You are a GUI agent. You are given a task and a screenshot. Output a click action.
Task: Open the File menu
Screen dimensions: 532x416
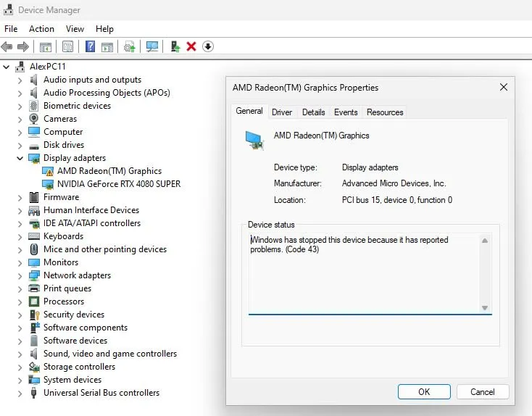tap(11, 29)
